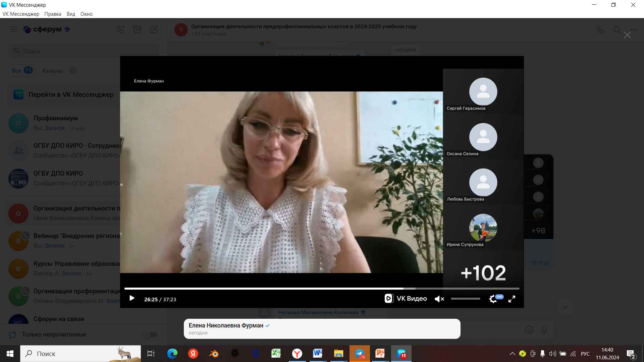Screen dimensions: 644x362
Task: Open File Explorer from taskbar
Action: point(338,354)
